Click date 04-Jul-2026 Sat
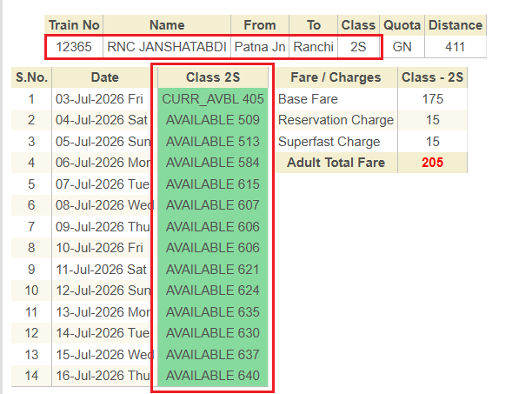The width and height of the screenshot is (532, 394). click(102, 120)
